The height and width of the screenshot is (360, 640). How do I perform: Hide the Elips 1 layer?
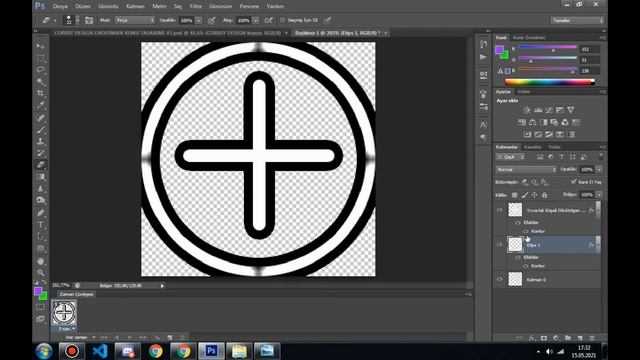click(500, 245)
